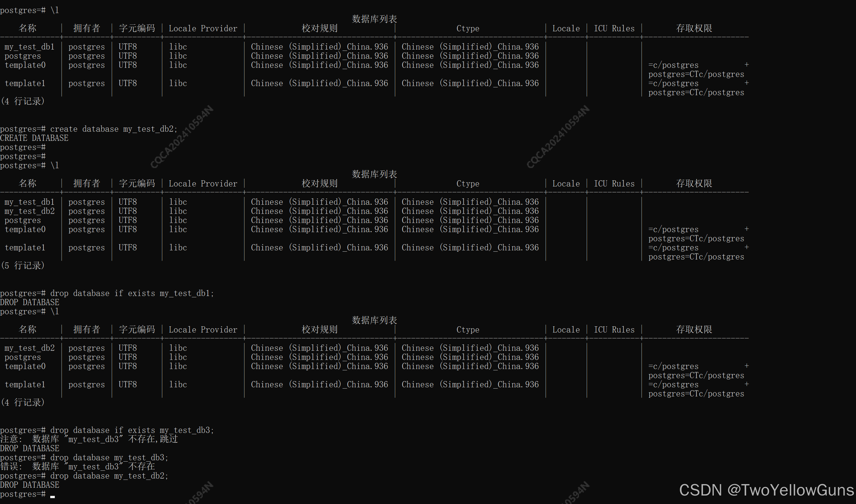Click the 'Locale Provider' header in first table
The height and width of the screenshot is (504, 856).
[x=203, y=29]
